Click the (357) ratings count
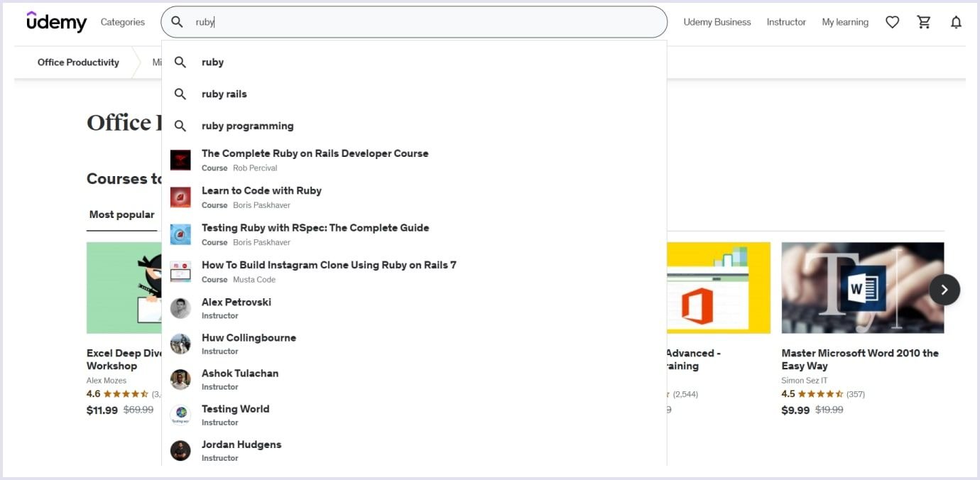 pyautogui.click(x=856, y=394)
